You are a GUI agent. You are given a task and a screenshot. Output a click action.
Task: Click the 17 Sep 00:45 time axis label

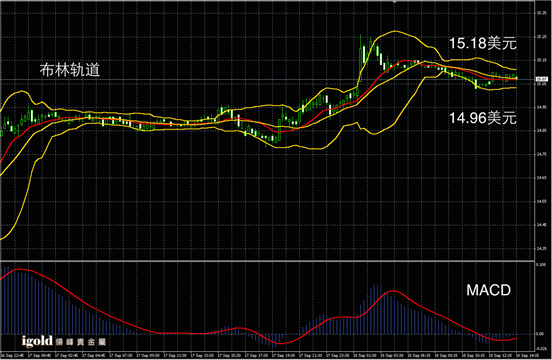(x=37, y=355)
